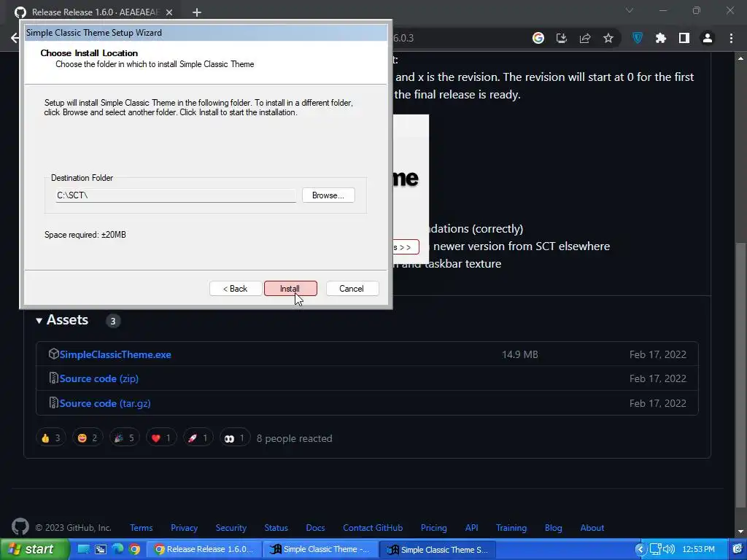
Task: Click the Assets count badge 3
Action: click(x=113, y=321)
